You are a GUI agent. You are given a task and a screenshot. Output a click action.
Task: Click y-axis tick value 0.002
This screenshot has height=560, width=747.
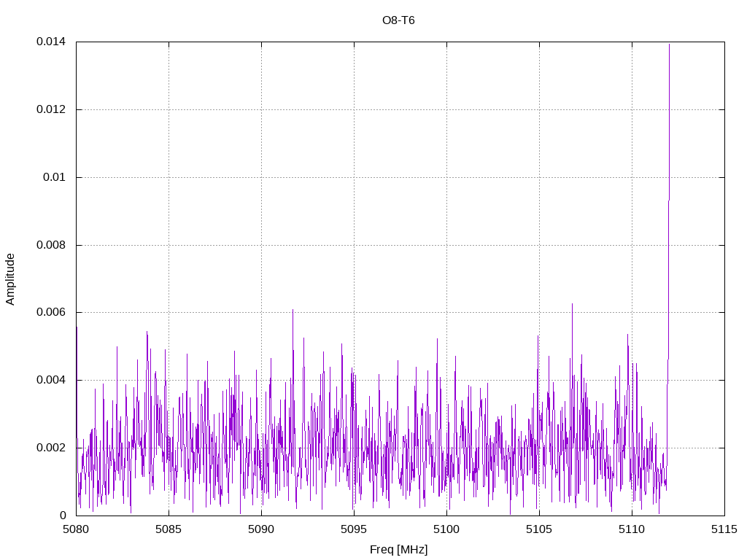tap(51, 448)
